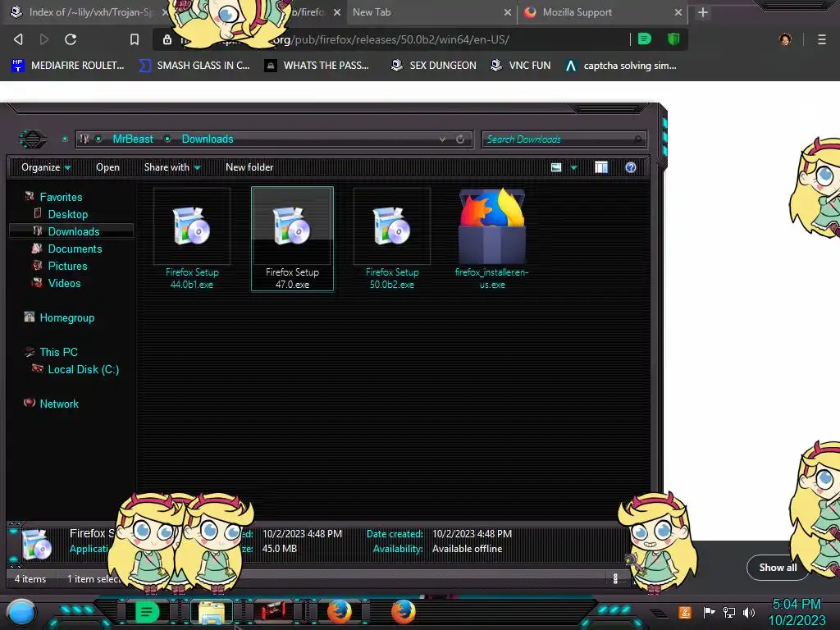
Task: Open the captcha solving sim bookmark
Action: click(622, 66)
